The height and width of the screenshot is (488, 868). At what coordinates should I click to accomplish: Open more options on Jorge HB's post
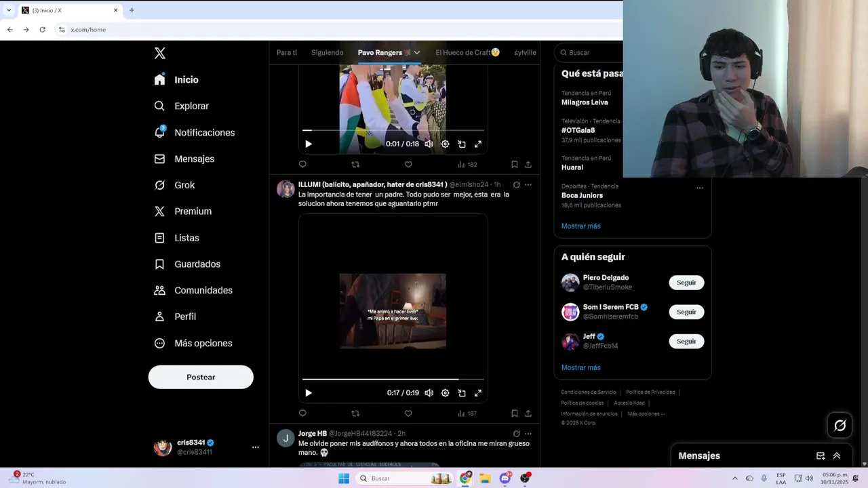tap(528, 433)
